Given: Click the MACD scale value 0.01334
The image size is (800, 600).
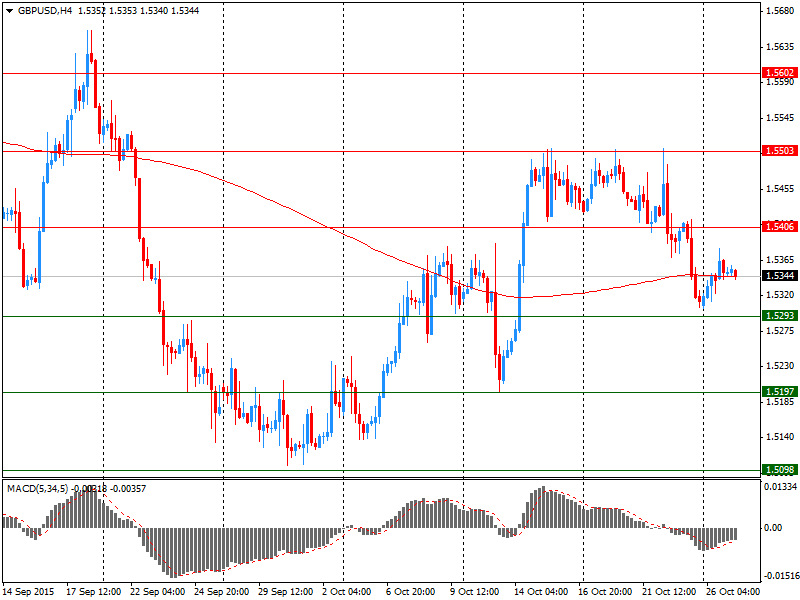Looking at the screenshot, I should point(781,487).
